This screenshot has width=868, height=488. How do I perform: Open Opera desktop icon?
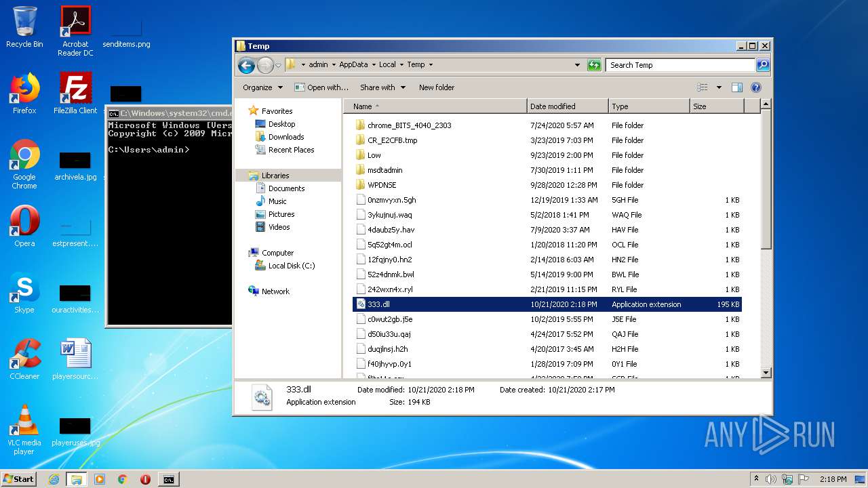(x=24, y=226)
